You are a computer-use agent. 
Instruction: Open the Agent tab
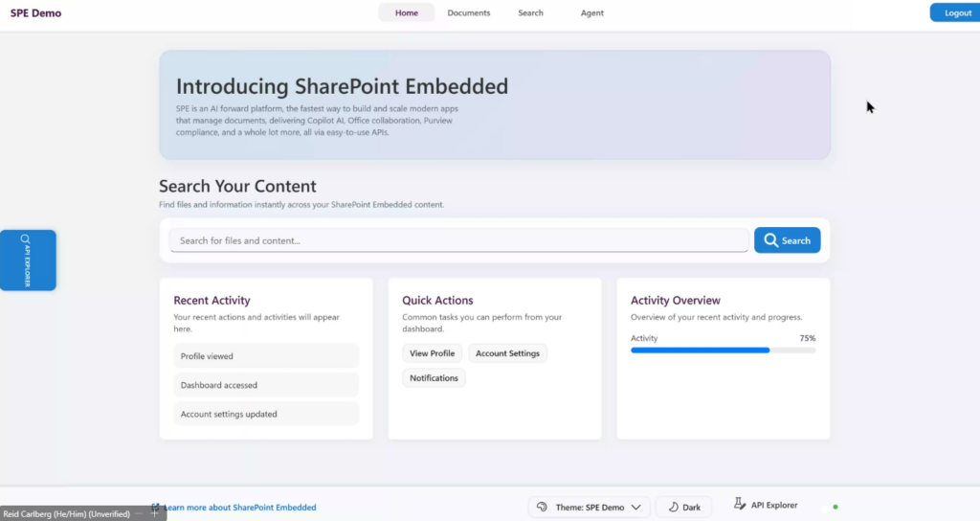pyautogui.click(x=591, y=12)
